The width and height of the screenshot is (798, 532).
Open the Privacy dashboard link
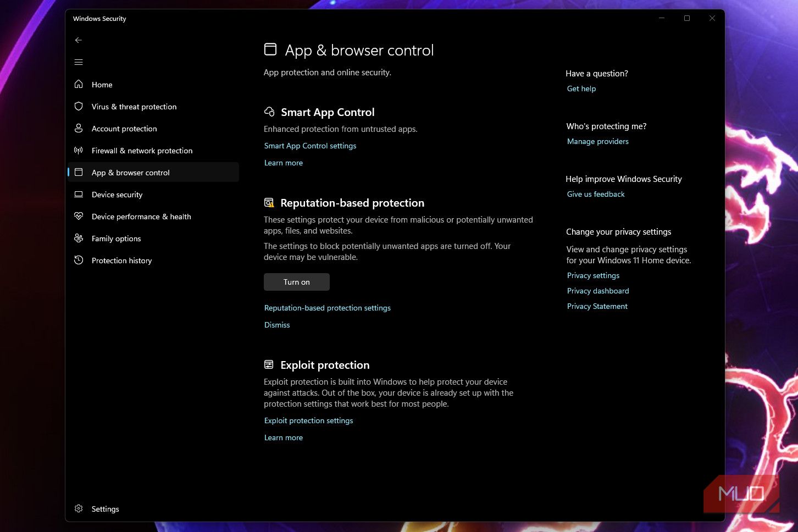tap(598, 291)
